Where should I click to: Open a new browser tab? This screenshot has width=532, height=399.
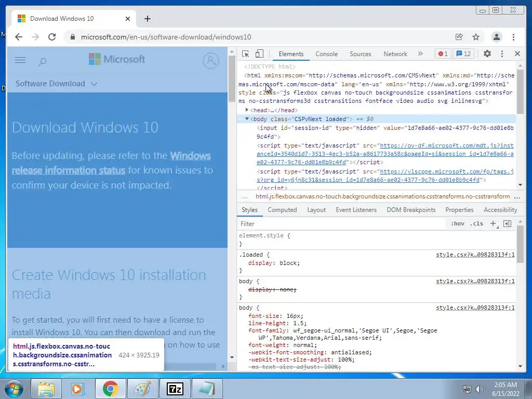[147, 19]
